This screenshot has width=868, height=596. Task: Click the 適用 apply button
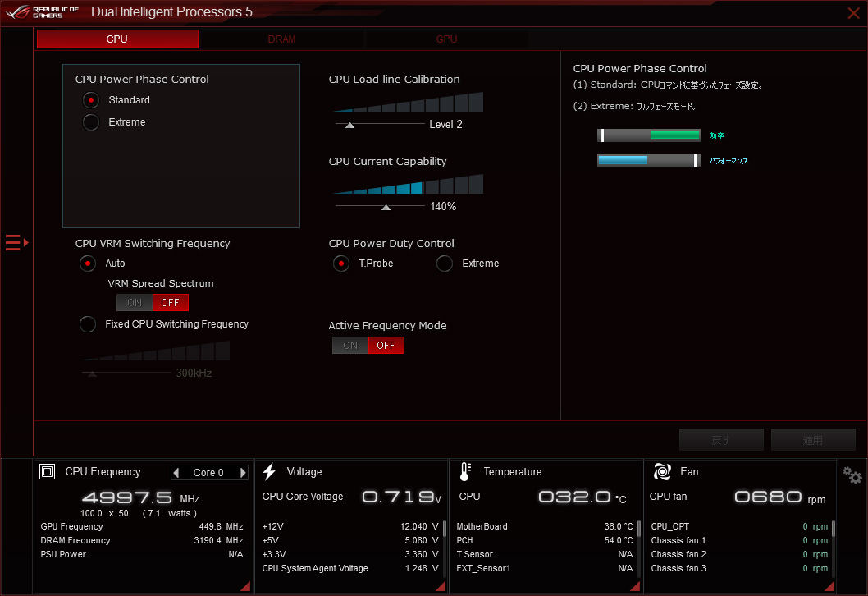(x=813, y=440)
